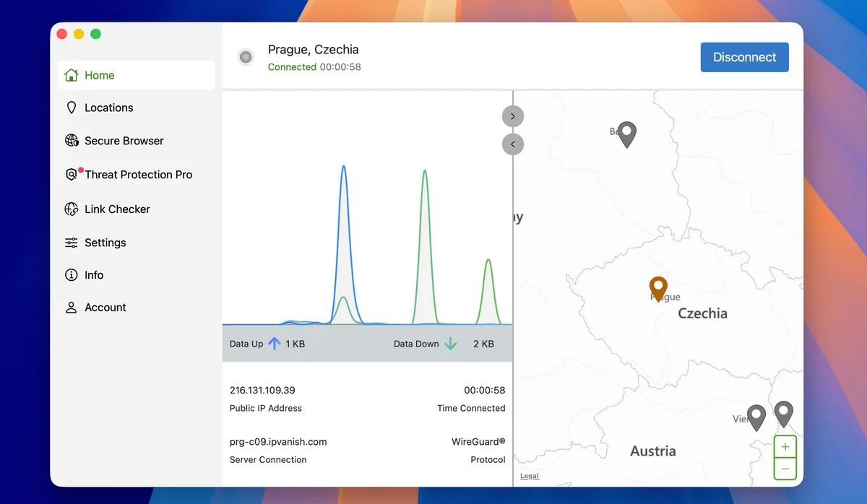Viewport: 867px width, 504px height.
Task: Click the Locations pin icon
Action: (71, 108)
